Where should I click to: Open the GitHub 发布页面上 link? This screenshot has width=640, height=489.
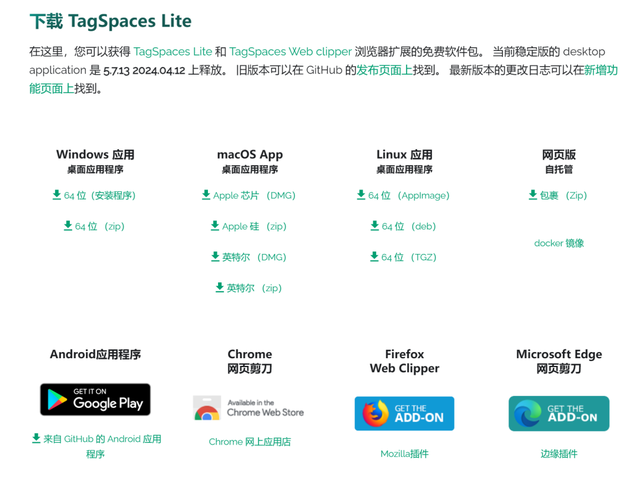point(384,70)
